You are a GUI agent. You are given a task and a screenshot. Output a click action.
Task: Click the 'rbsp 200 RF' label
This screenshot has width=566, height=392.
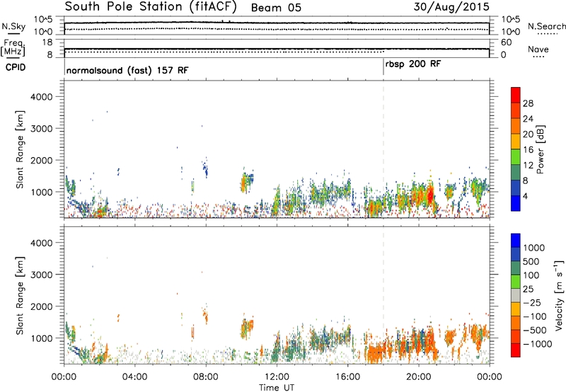[x=413, y=64]
